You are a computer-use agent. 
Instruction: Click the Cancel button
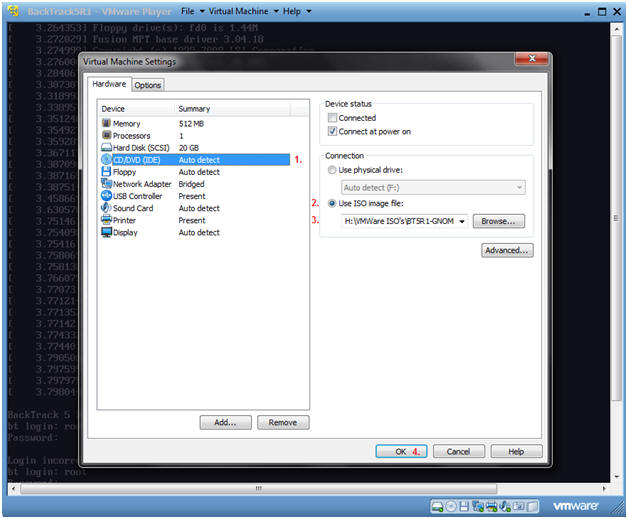tap(459, 451)
